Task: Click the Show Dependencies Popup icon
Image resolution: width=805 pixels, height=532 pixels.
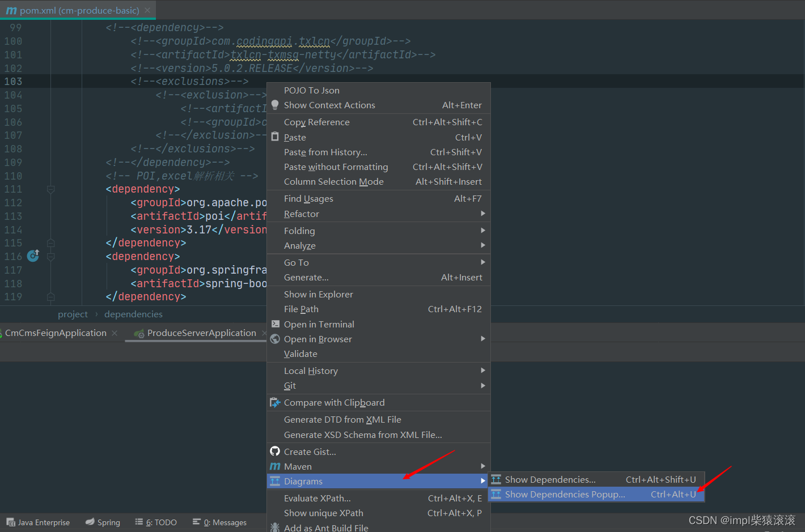Action: click(x=496, y=494)
